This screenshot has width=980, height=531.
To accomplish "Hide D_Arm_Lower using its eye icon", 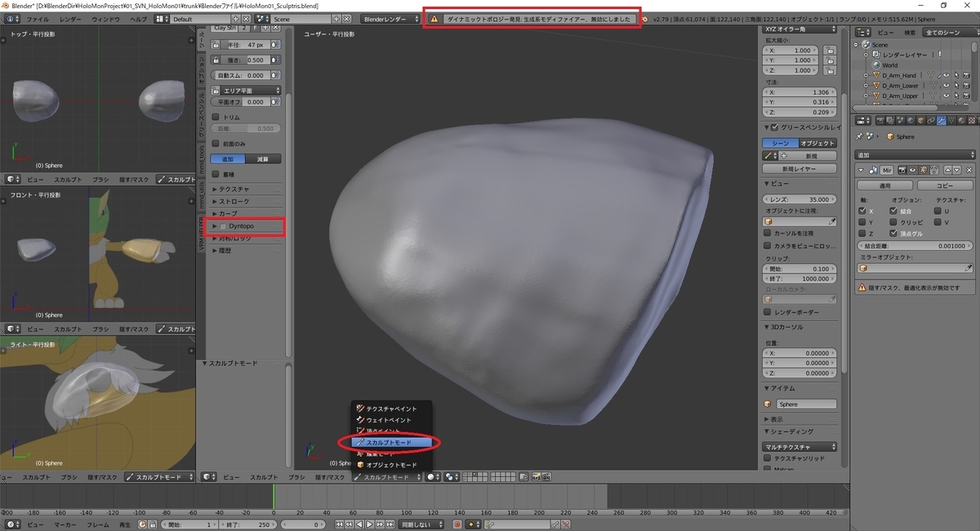I will coord(946,85).
